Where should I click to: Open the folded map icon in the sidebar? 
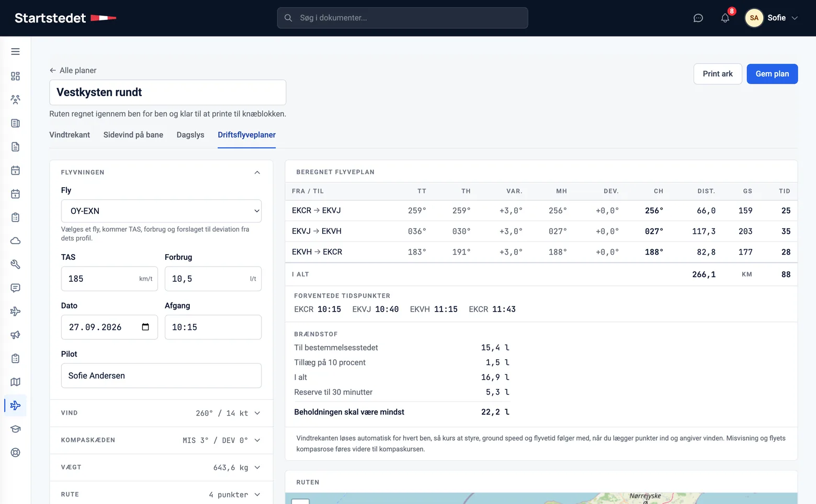16,382
